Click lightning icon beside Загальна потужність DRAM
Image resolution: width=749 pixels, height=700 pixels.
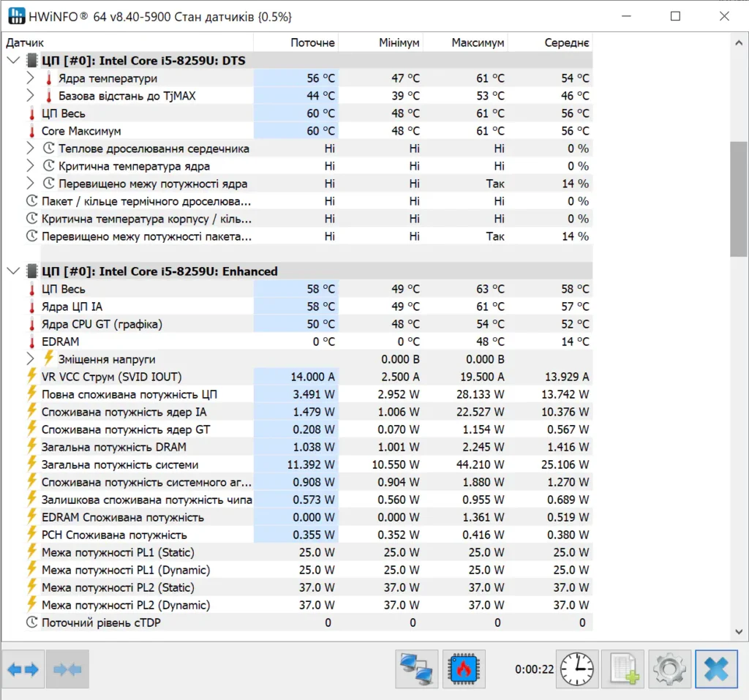(32, 445)
